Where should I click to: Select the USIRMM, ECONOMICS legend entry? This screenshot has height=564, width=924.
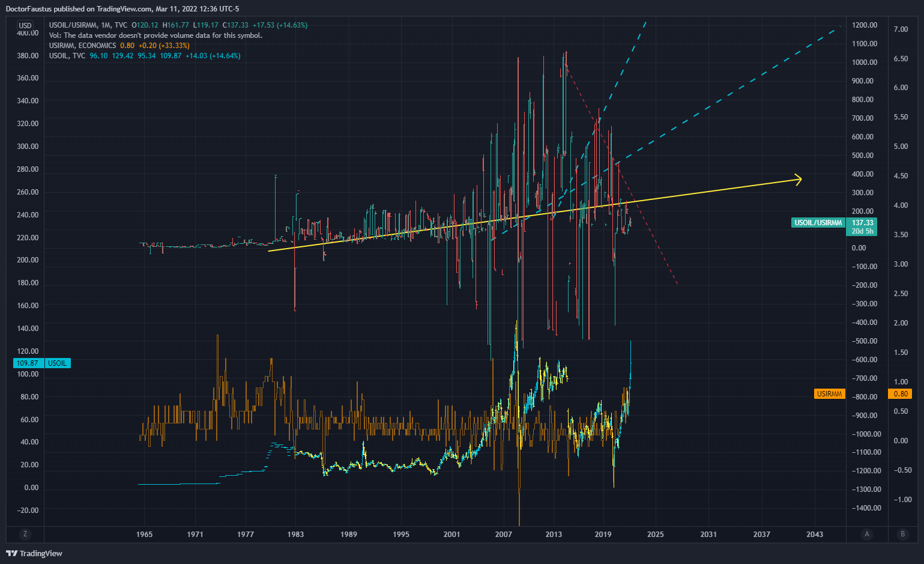point(82,46)
